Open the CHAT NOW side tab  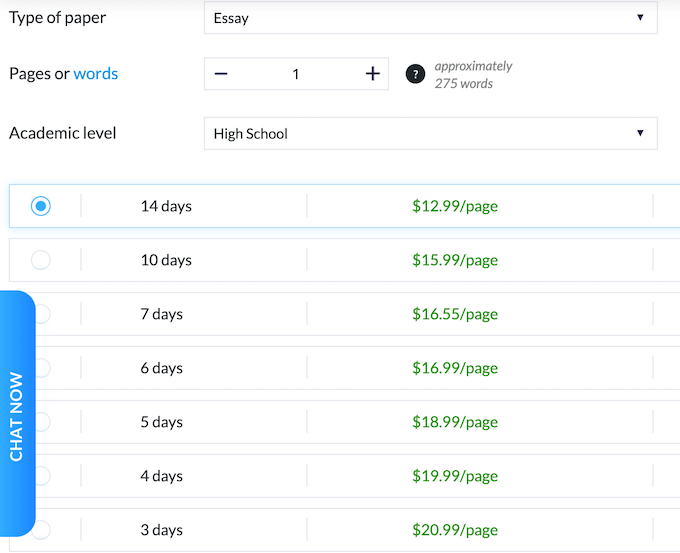pos(17,414)
